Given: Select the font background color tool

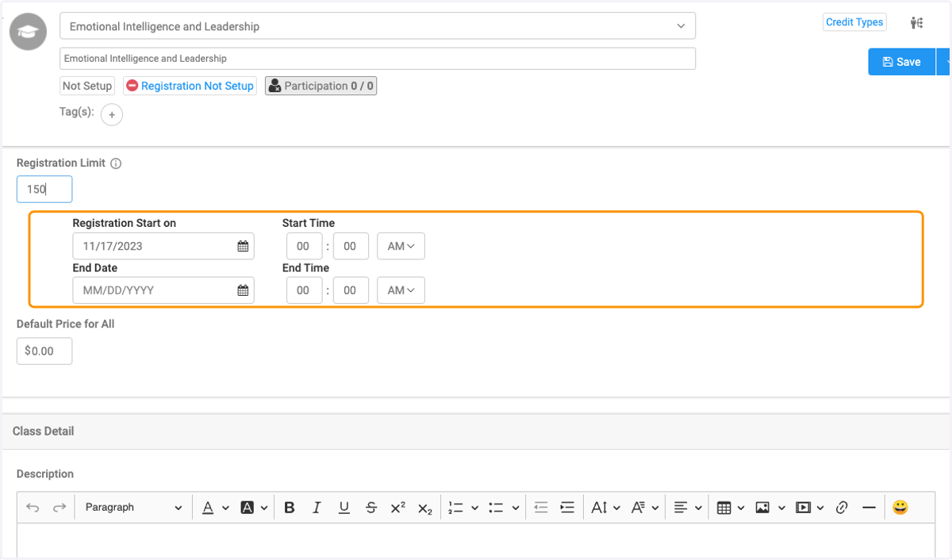Looking at the screenshot, I should click(x=248, y=508).
